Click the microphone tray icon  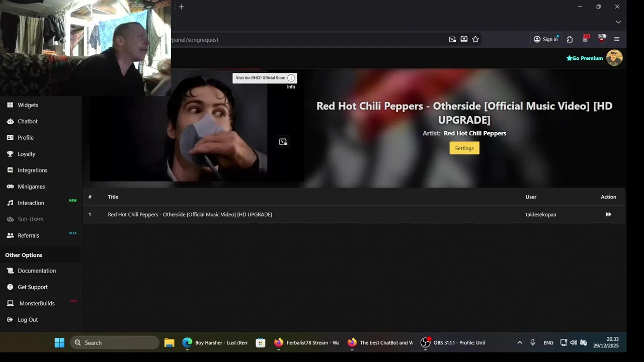coord(533,342)
